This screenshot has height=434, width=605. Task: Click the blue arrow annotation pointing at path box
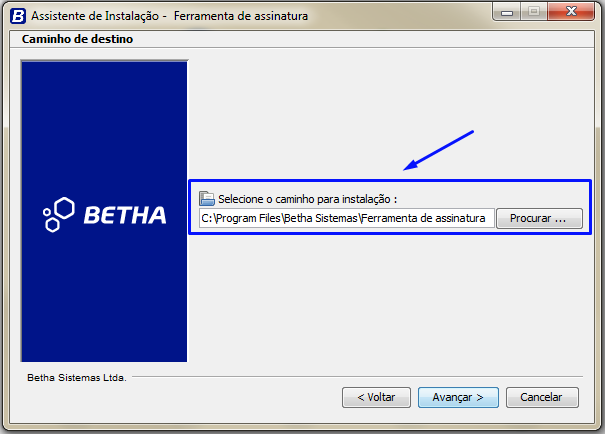point(438,150)
